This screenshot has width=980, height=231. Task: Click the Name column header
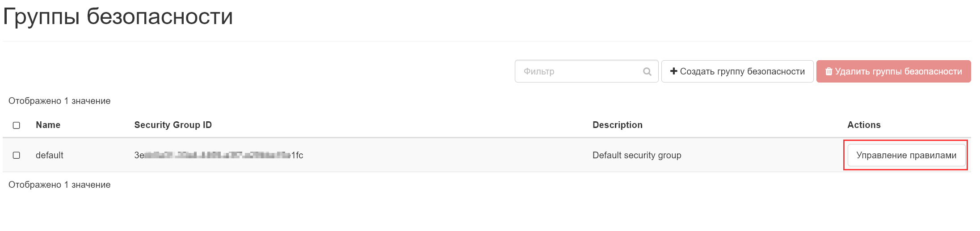[48, 125]
